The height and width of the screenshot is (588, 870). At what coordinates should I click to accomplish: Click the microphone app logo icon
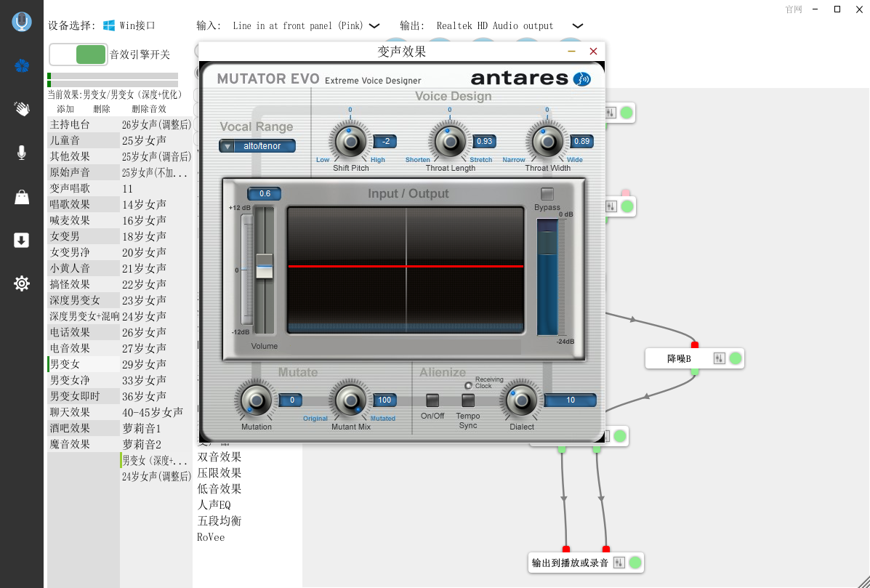(22, 22)
